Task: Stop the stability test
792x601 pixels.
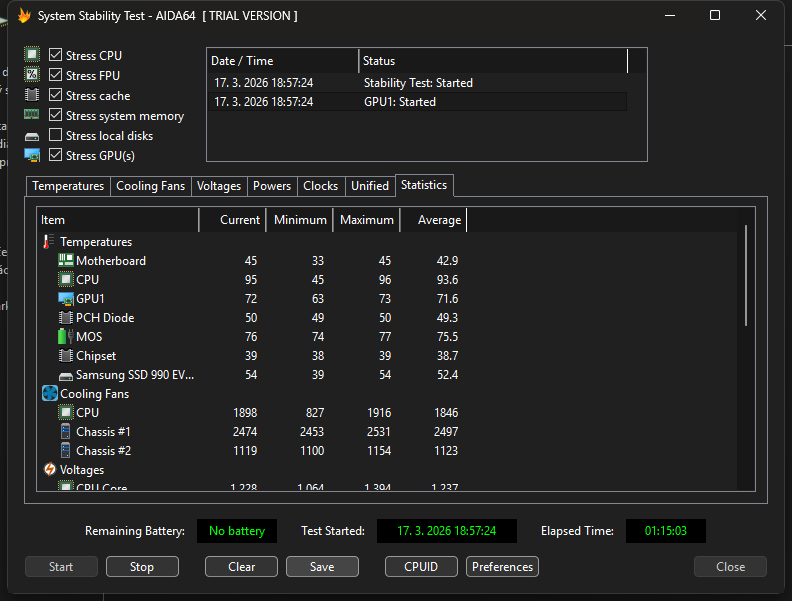Action: 142,567
